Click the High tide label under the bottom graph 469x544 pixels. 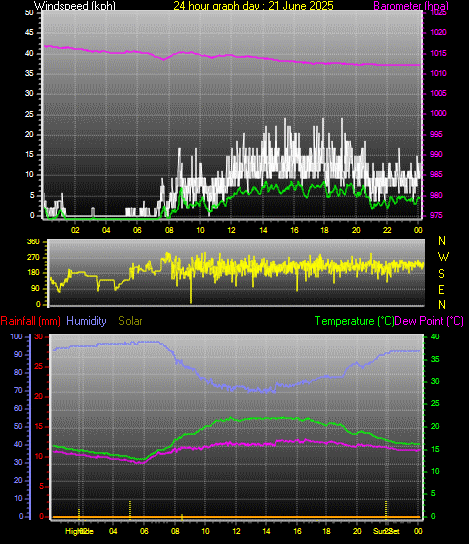(x=79, y=531)
